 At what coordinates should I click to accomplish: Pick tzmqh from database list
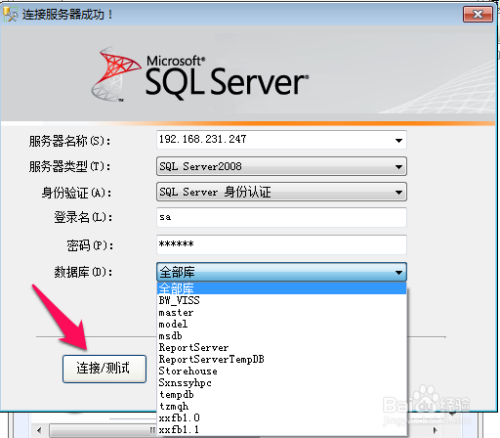[282, 406]
